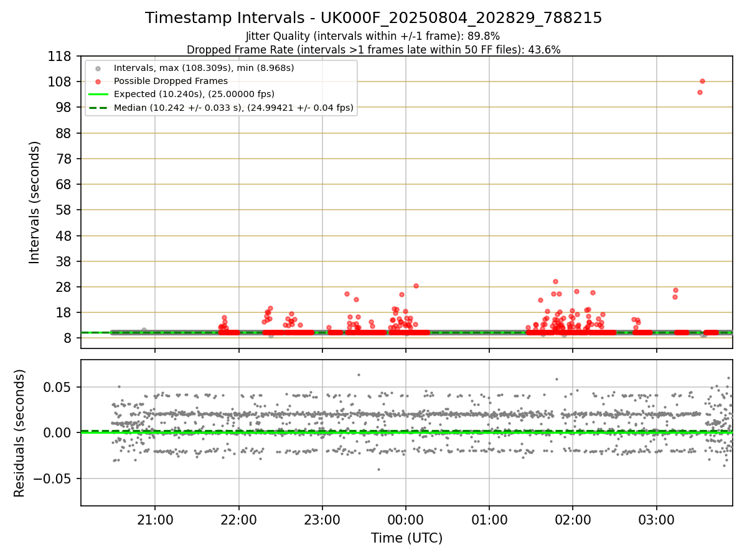The height and width of the screenshot is (560, 747).
Task: Click the y-axis tick label 38
Action: (64, 262)
